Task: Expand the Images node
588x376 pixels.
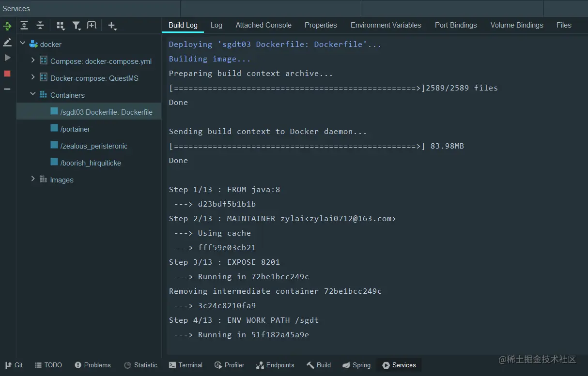Action: (33, 179)
